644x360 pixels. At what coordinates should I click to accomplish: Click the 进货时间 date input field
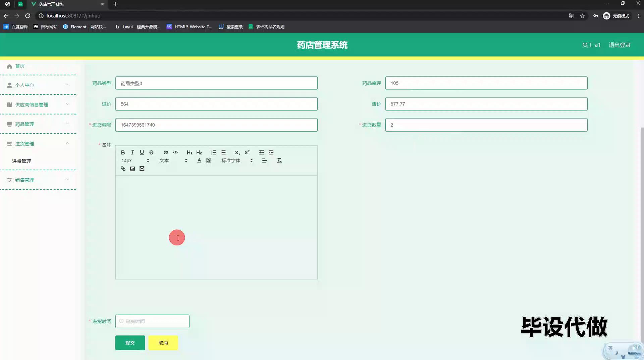(152, 321)
